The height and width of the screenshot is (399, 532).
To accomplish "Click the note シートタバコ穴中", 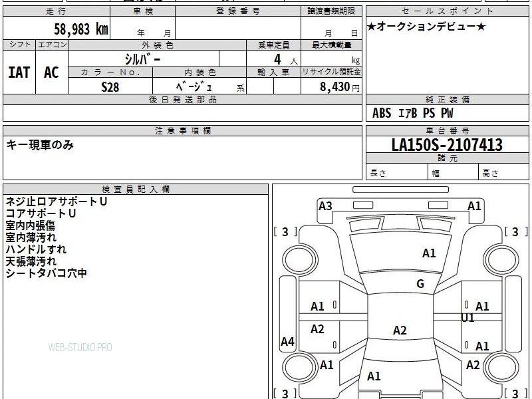I will pyautogui.click(x=47, y=273).
